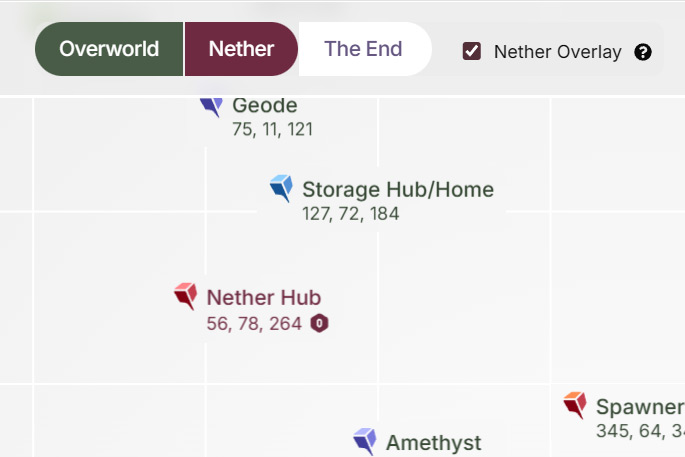Click the Nether Overlay help question mark
This screenshot has width=685, height=457.
tap(643, 52)
